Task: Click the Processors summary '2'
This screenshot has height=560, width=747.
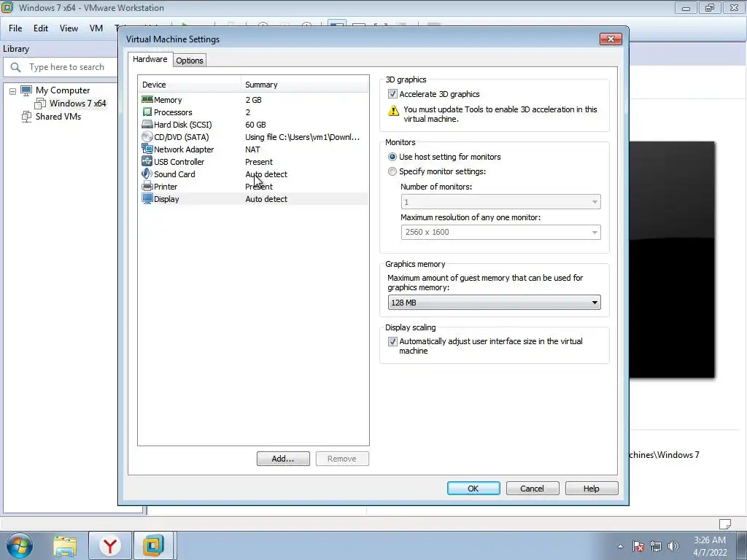Action: [x=248, y=112]
